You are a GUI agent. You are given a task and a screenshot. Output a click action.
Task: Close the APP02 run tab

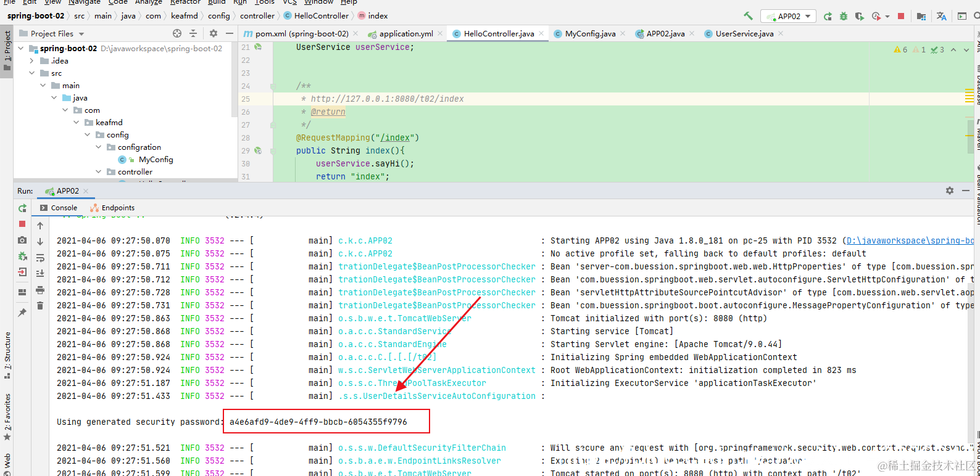coord(86,191)
